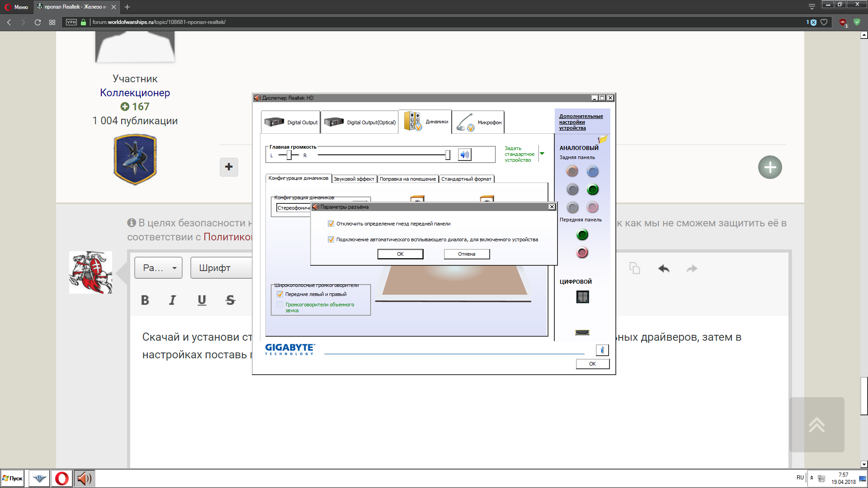This screenshot has height=488, width=868.
Task: Click the pink front panel microphone jack
Action: click(582, 253)
